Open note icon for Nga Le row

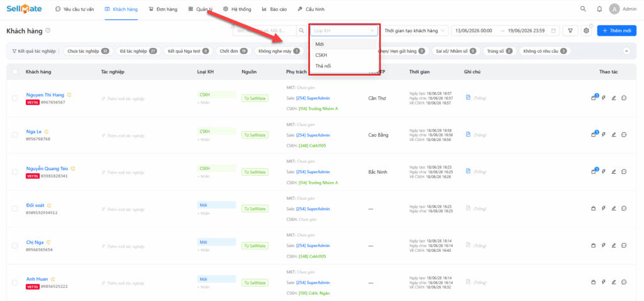click(468, 134)
